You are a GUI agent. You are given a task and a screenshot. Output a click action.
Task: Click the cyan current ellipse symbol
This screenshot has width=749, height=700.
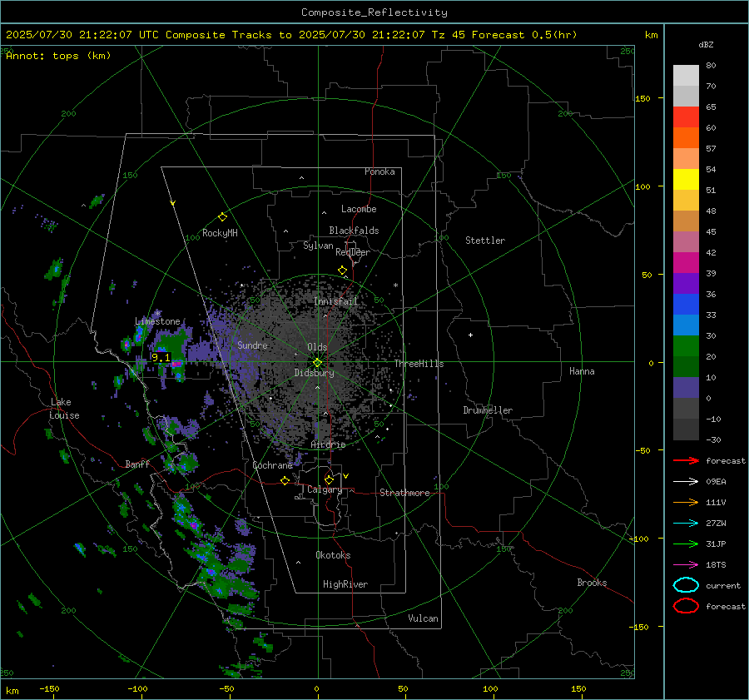click(x=686, y=585)
